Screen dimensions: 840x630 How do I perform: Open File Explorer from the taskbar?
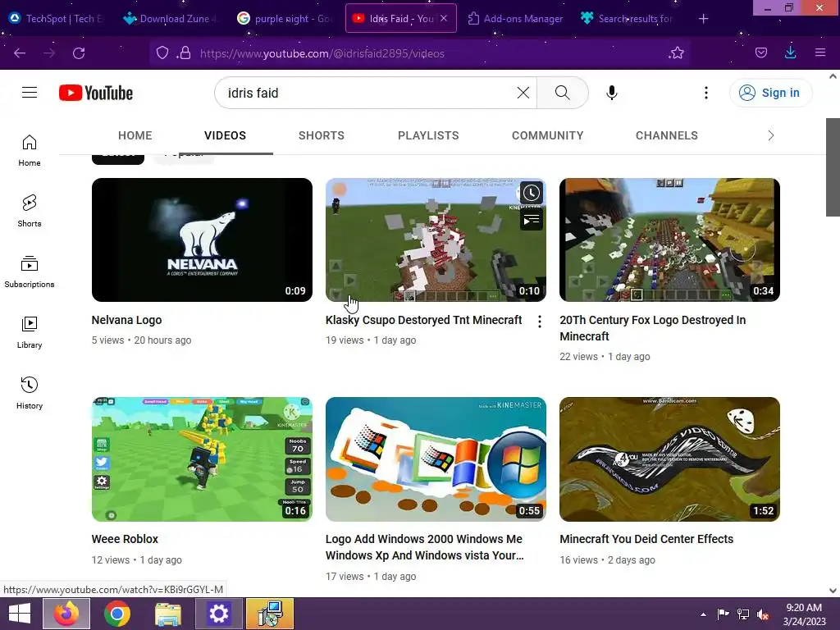point(167,614)
